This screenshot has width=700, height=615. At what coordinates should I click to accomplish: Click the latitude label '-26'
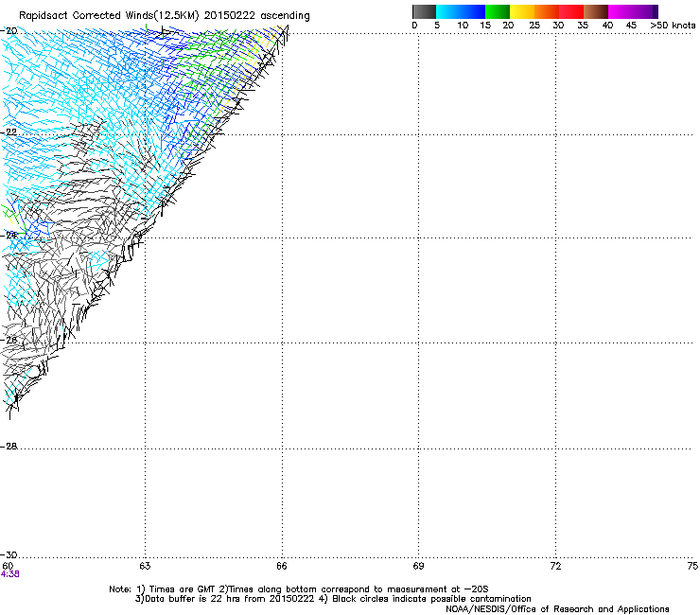click(9, 341)
